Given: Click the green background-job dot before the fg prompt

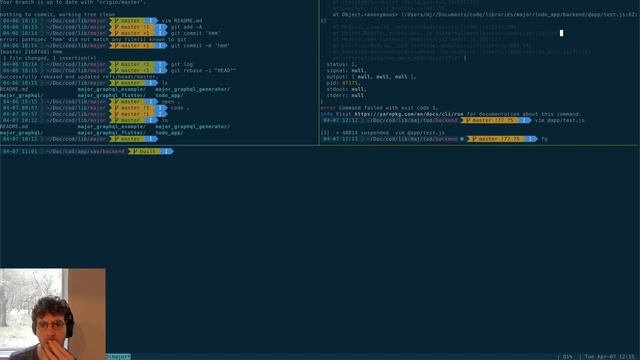Looking at the screenshot, I should pyautogui.click(x=462, y=139).
